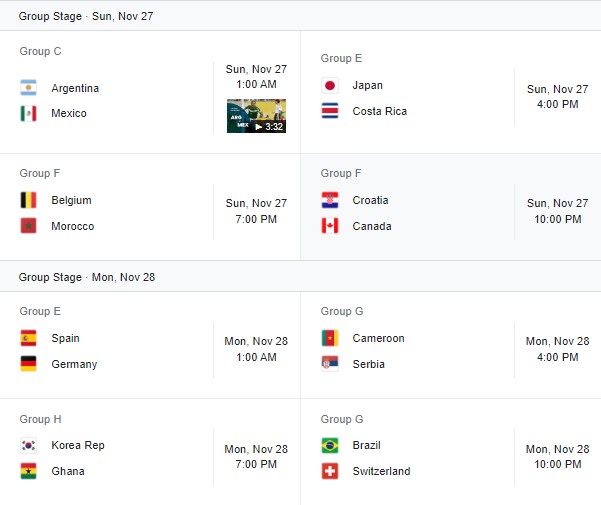Click the Canada flag icon

(330, 226)
